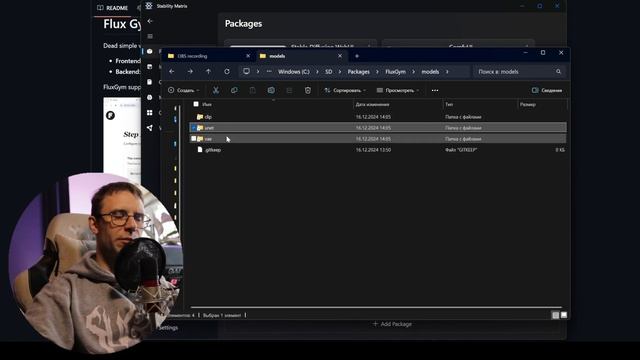Go back in File Explorer navigation
This screenshot has width=640, height=360.
(x=172, y=71)
